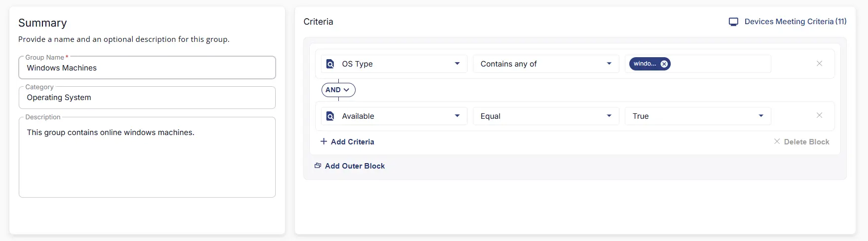Open the Equal operator dropdown
Image resolution: width=868 pixels, height=241 pixels.
click(609, 116)
